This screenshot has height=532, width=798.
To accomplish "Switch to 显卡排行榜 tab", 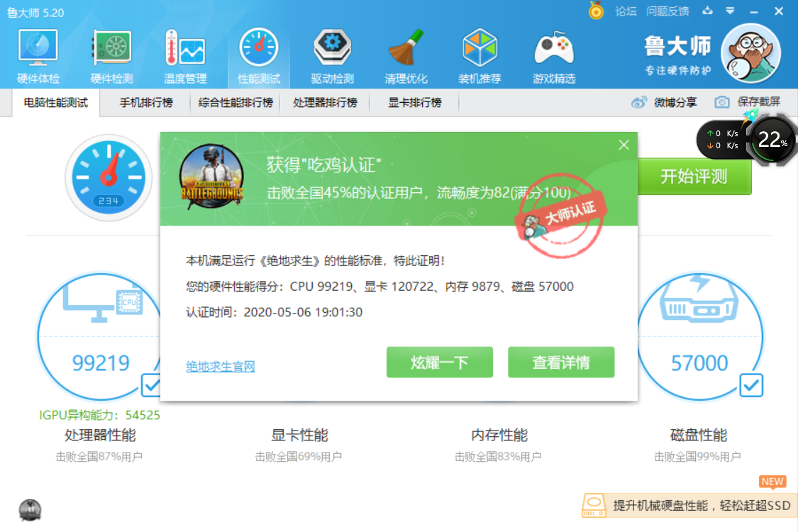I will 415,102.
